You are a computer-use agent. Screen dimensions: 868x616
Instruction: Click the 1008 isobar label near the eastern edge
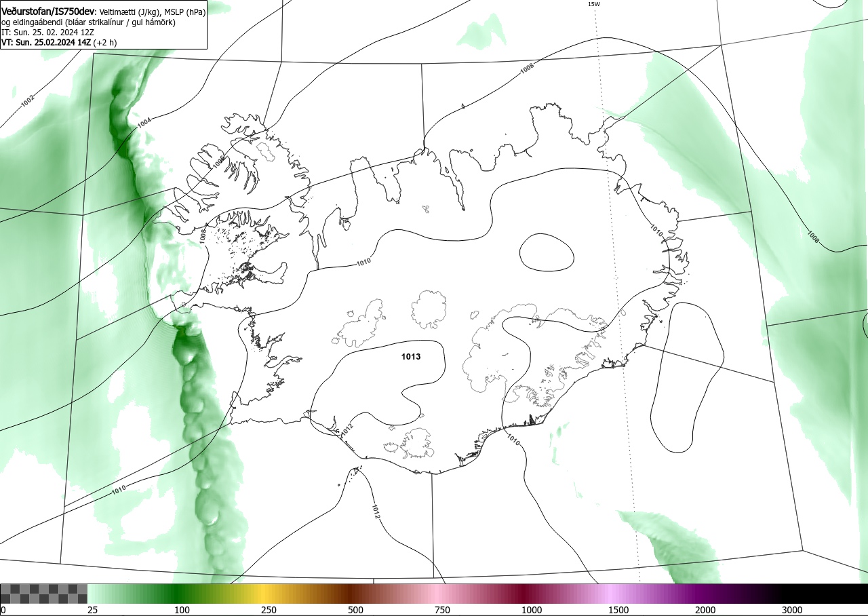(814, 237)
